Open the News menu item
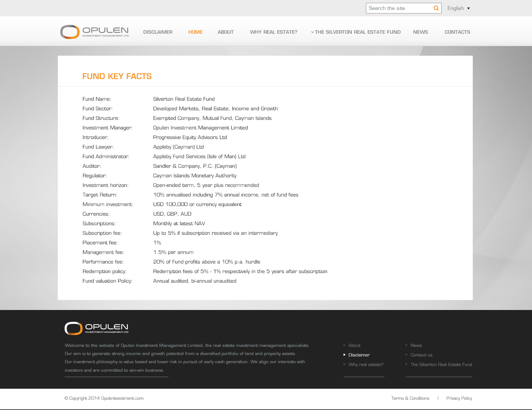532x410 pixels. [x=421, y=32]
